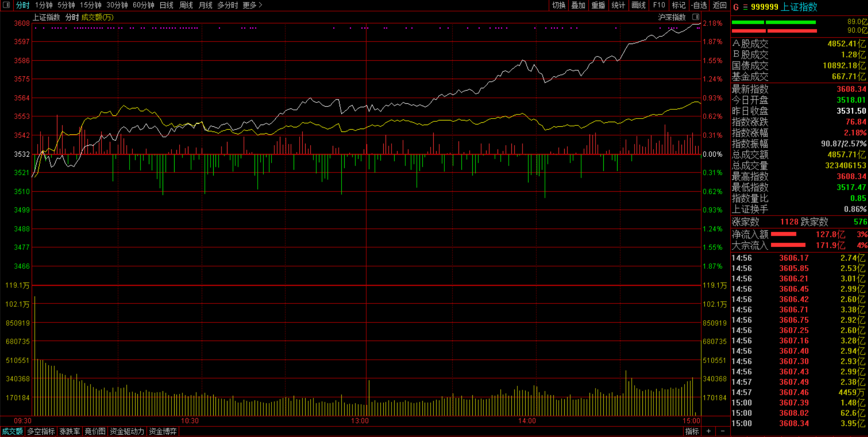Open the 画线 drawing tool
The width and height of the screenshot is (868, 437).
click(638, 5)
